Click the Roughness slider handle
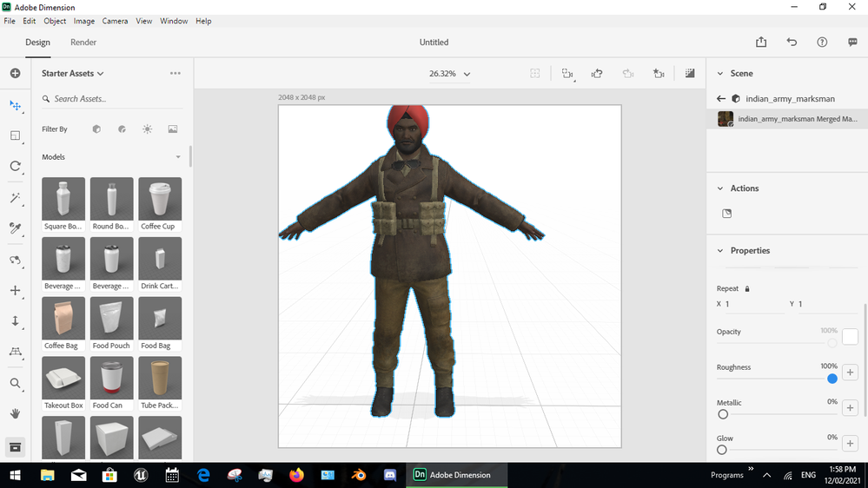Viewport: 868px width, 488px height. coord(832,379)
